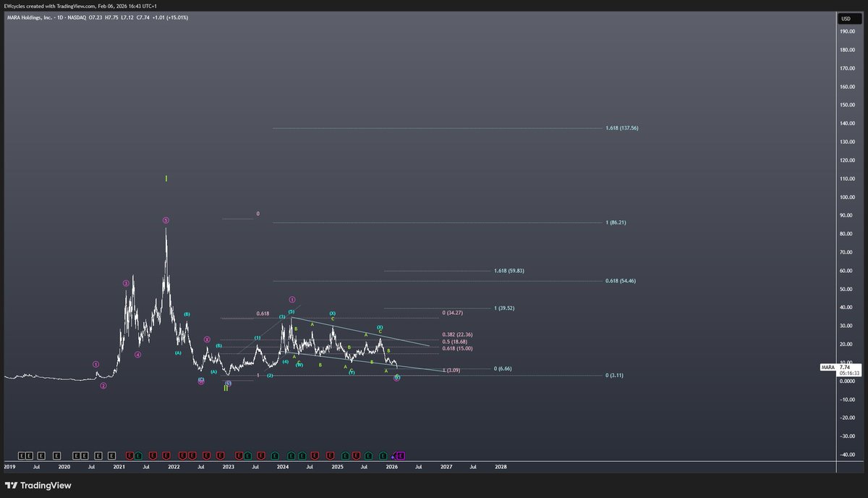This screenshot has width=868, height=498.
Task: Click the 2025 time axis label
Action: coord(338,467)
